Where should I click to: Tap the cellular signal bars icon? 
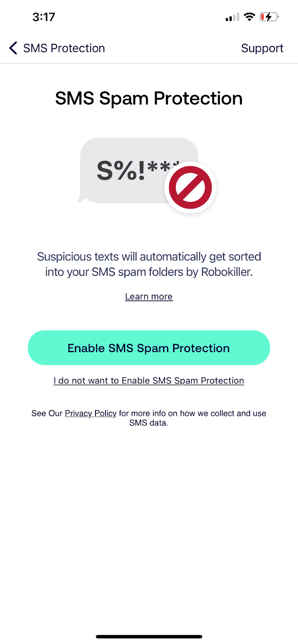point(232,17)
